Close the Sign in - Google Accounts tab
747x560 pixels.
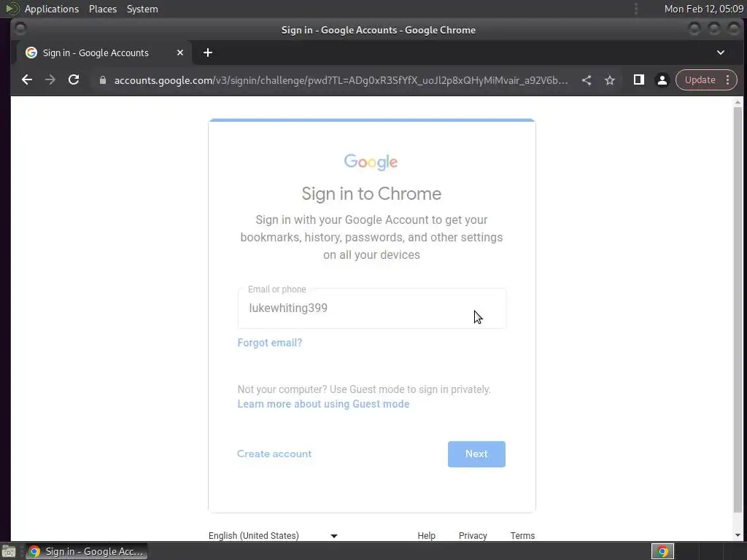coord(180,52)
